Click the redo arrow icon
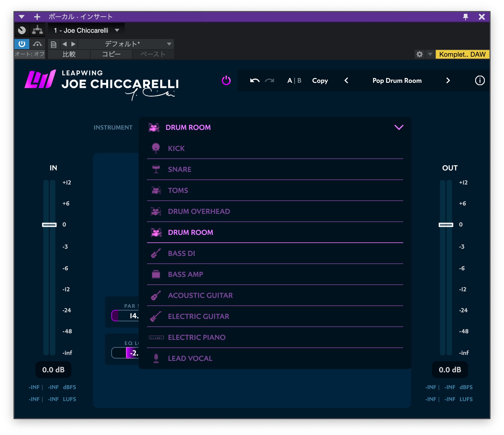The height and width of the screenshot is (435, 504). tap(269, 80)
